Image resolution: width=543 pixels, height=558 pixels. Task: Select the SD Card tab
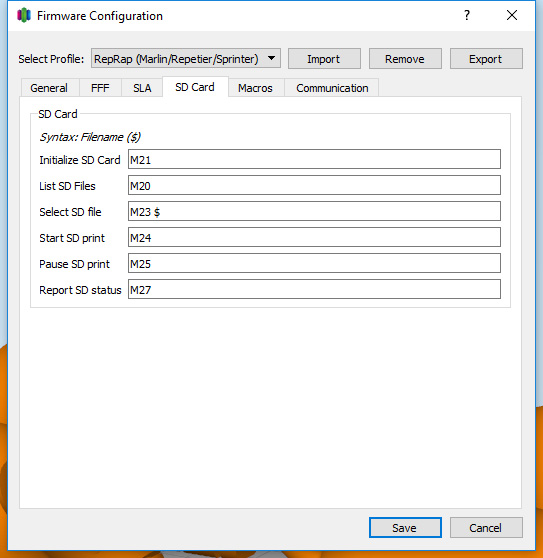[195, 87]
